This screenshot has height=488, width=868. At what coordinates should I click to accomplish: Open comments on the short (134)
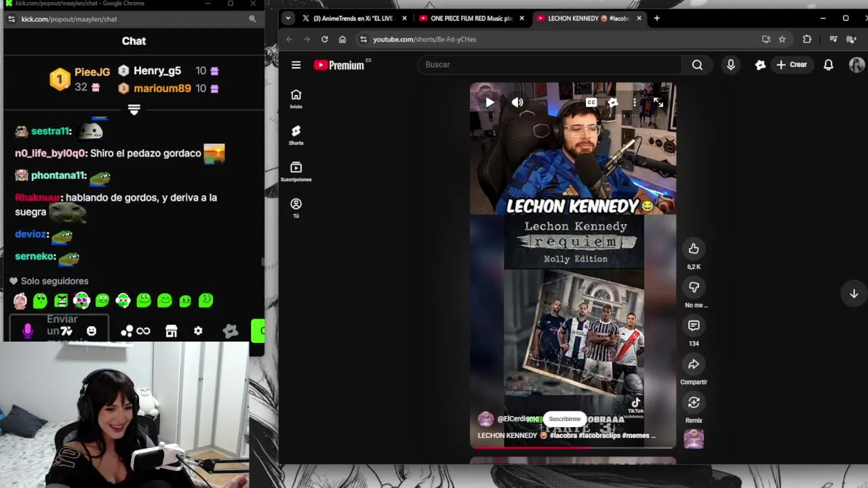pos(694,326)
